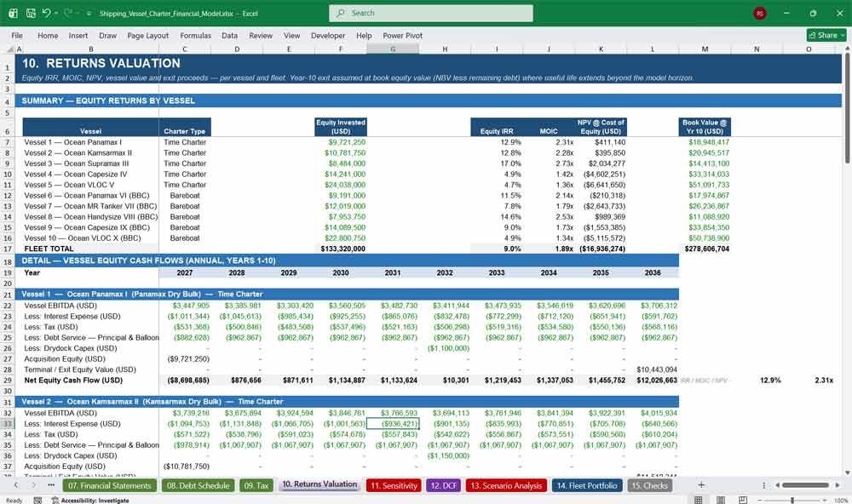Image resolution: width=852 pixels, height=504 pixels.
Task: Go to next sheet tab arrow
Action: (x=34, y=485)
